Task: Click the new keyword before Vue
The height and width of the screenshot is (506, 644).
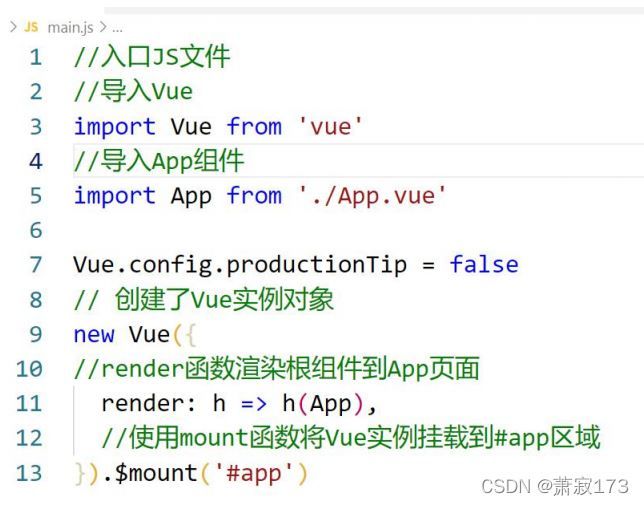Action: pos(94,334)
